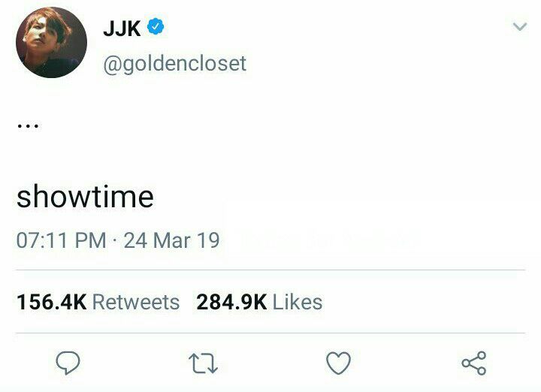The width and height of the screenshot is (541, 392).
Task: Open the 07:11 PM timestamp
Action: pos(61,240)
